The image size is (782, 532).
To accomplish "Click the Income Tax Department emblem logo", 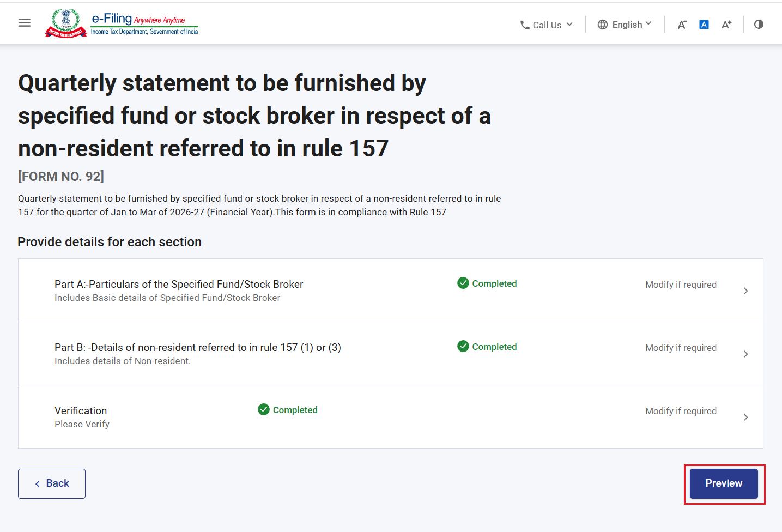I will coord(66,23).
